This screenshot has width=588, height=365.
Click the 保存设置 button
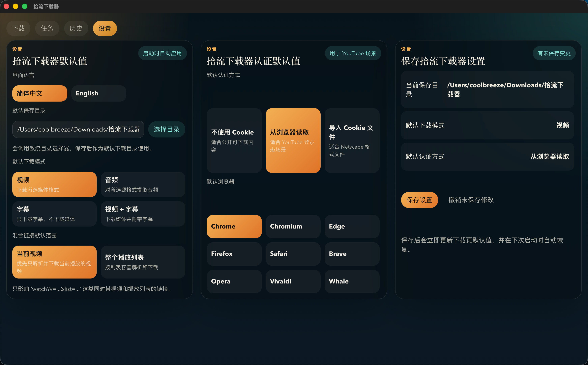point(419,200)
